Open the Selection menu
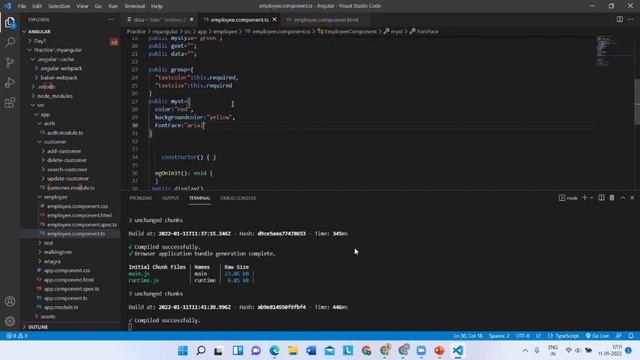 coord(59,6)
